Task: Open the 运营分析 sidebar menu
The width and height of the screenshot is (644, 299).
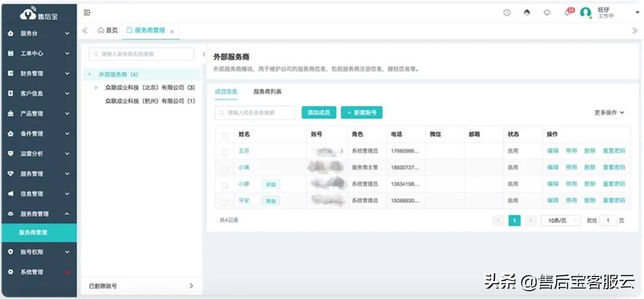Action: pyautogui.click(x=38, y=154)
